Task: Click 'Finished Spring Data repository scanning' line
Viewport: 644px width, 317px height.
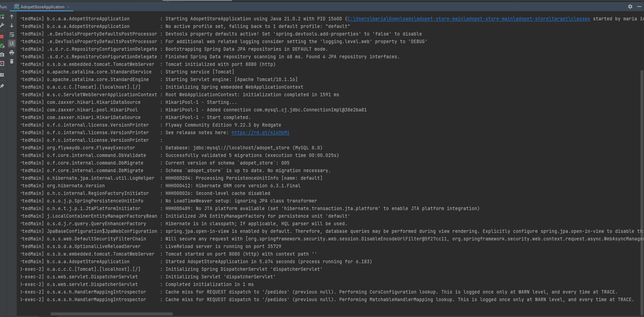Action: [282, 57]
